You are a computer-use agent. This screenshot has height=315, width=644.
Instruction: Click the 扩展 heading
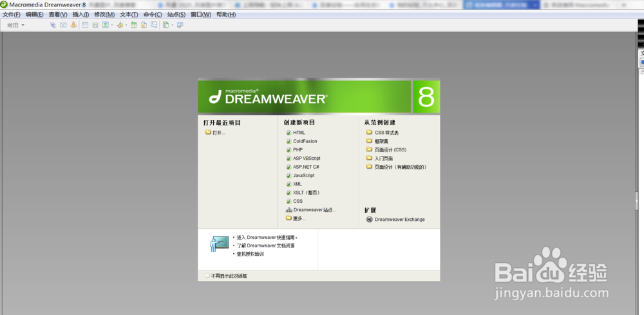point(370,210)
